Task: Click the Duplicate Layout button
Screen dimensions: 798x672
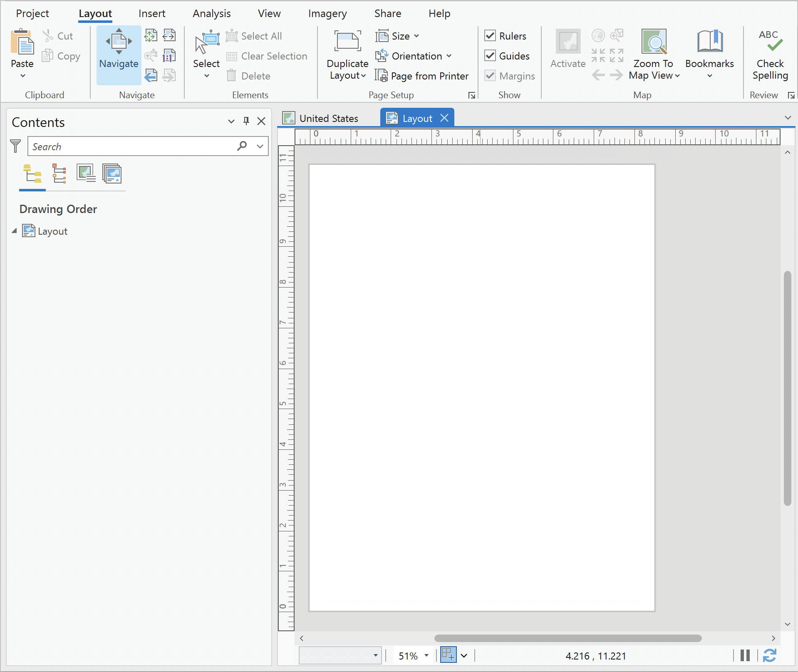Action: tap(347, 54)
